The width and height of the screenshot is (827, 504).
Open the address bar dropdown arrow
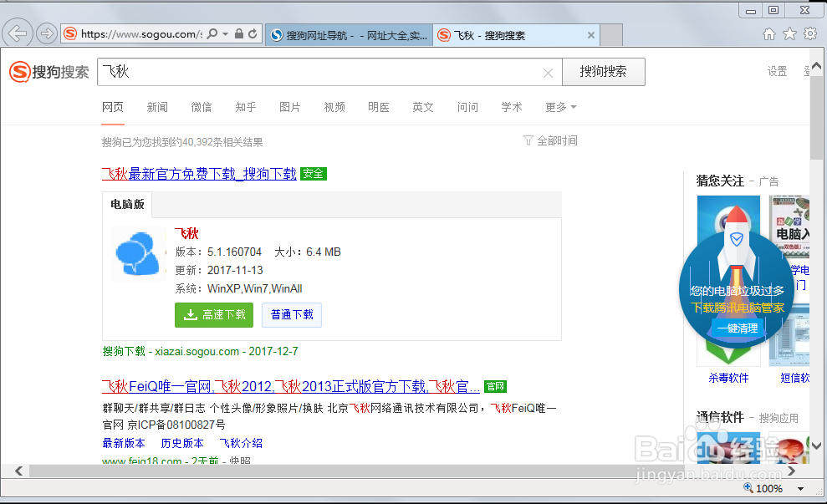point(225,33)
